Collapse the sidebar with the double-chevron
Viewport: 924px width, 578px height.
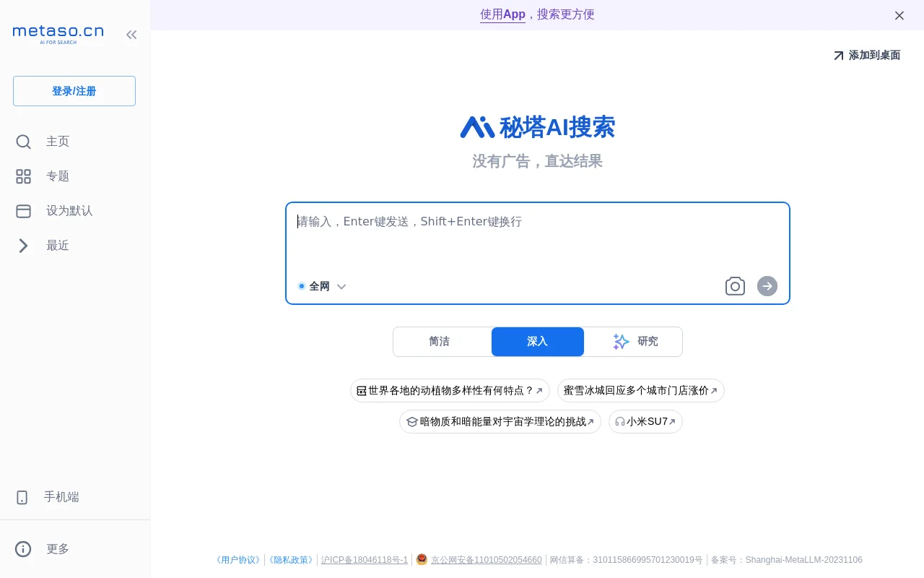(x=131, y=34)
